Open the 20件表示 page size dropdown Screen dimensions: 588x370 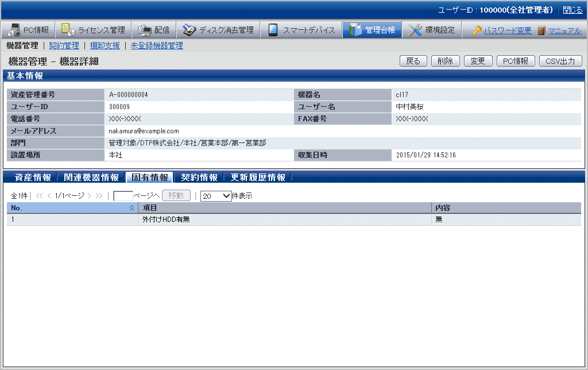[x=216, y=196]
